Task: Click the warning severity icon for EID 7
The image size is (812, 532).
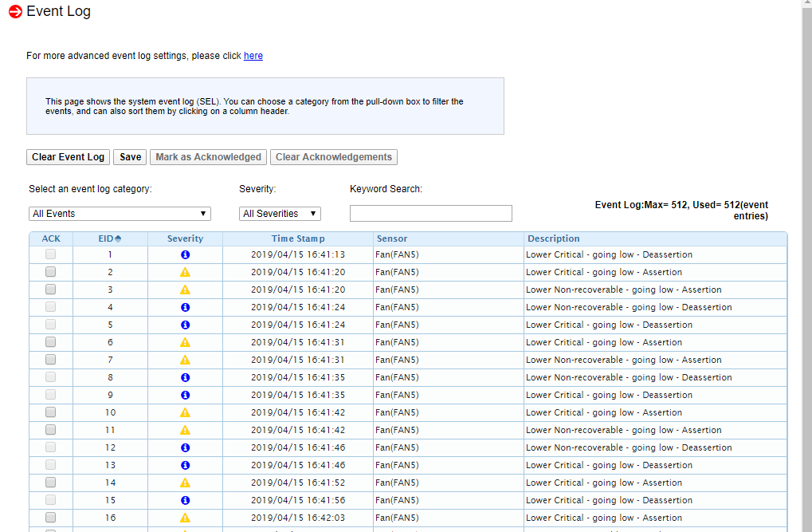Action: point(185,360)
